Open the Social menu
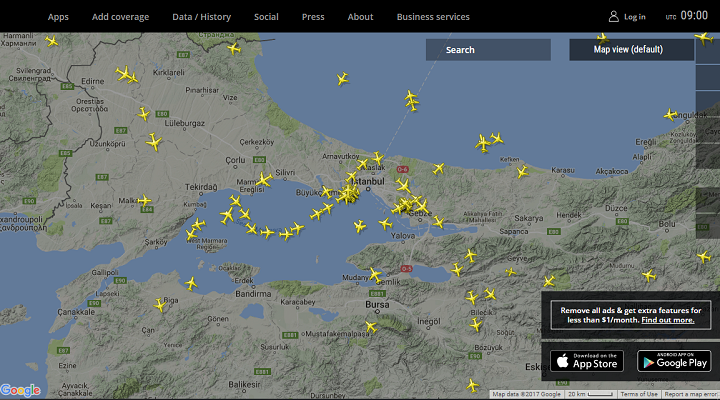Image resolution: width=720 pixels, height=400 pixels. (266, 17)
